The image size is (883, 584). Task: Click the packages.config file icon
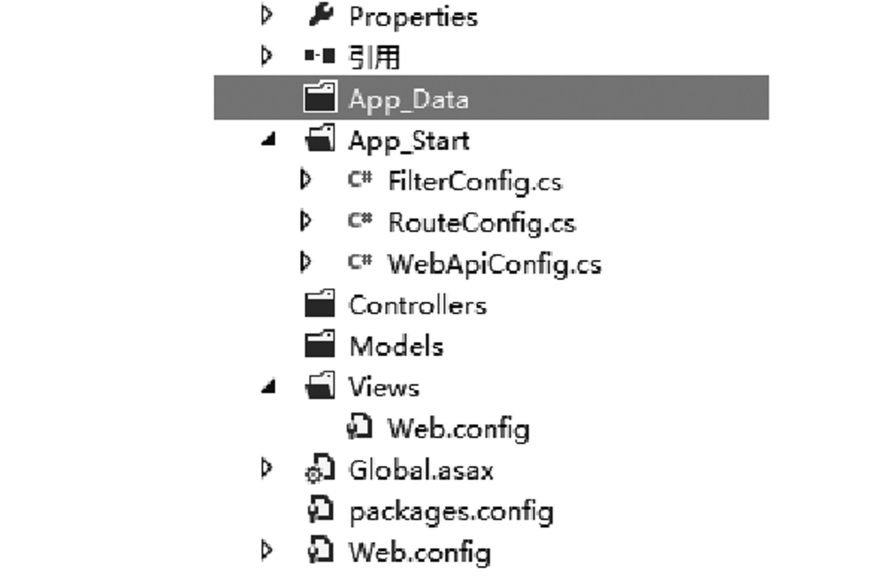(319, 511)
